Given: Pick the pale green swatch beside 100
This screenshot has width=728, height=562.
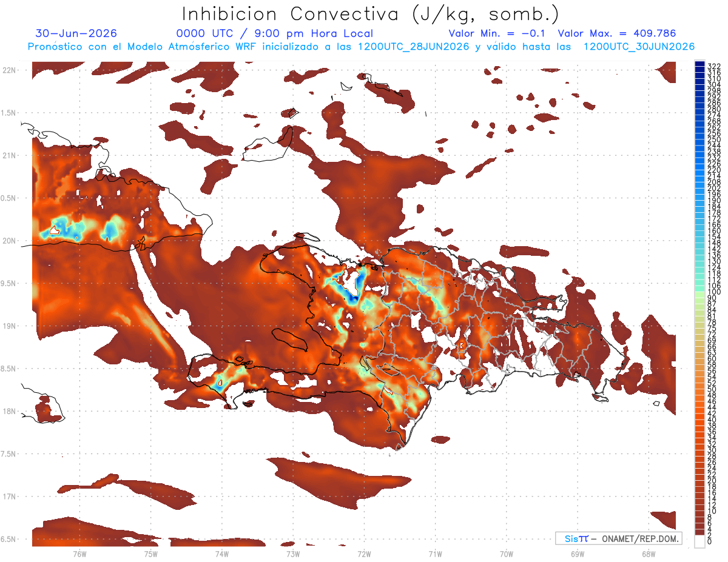Looking at the screenshot, I should coord(699,293).
